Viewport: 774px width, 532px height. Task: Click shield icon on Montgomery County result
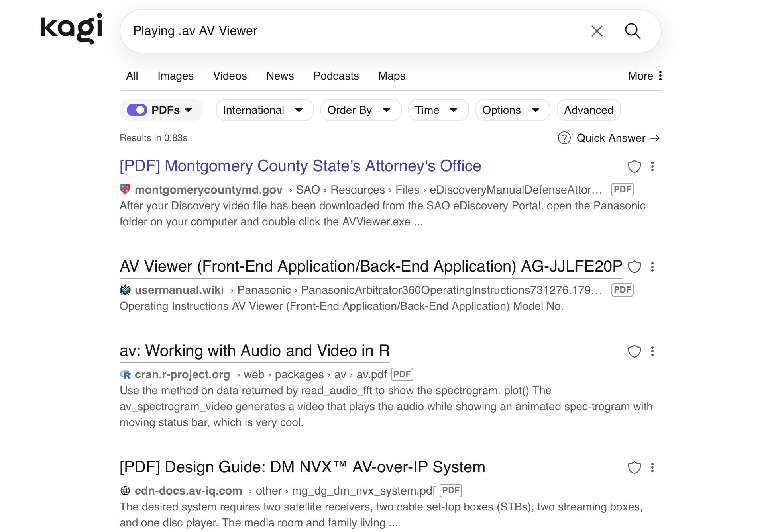634,166
